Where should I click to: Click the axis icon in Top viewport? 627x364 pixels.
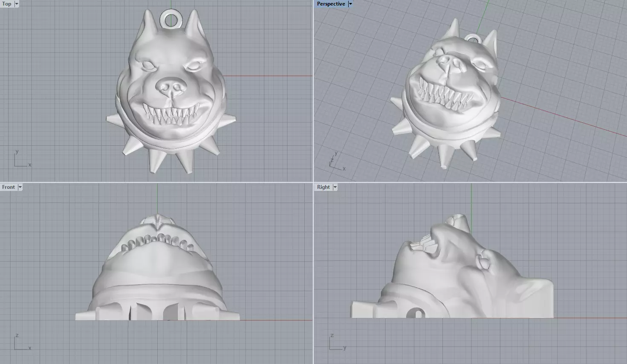coord(22,159)
